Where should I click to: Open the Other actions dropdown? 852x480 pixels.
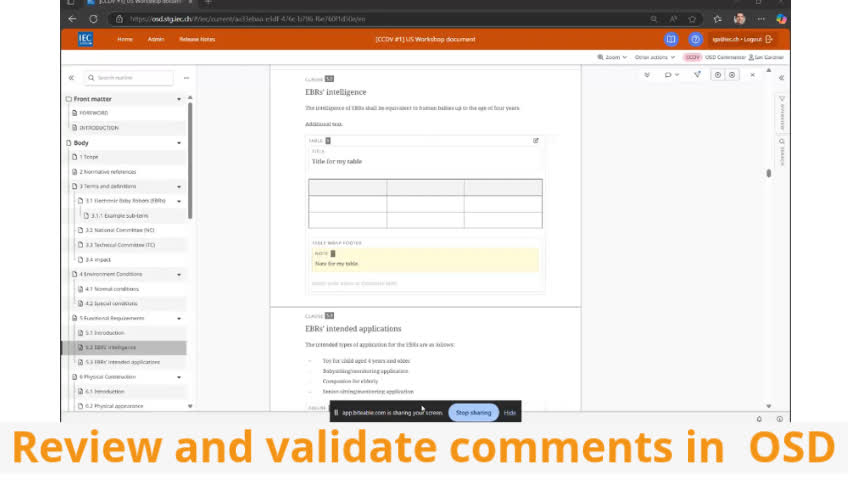click(x=654, y=57)
